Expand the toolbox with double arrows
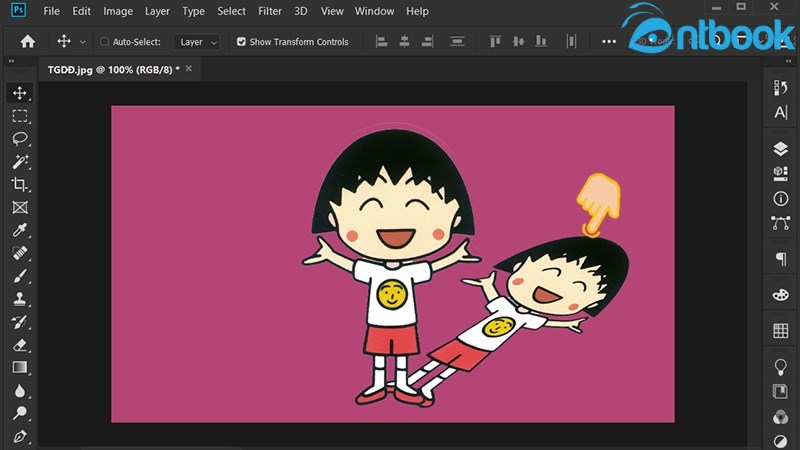Image resolution: width=800 pixels, height=450 pixels. coord(11,61)
